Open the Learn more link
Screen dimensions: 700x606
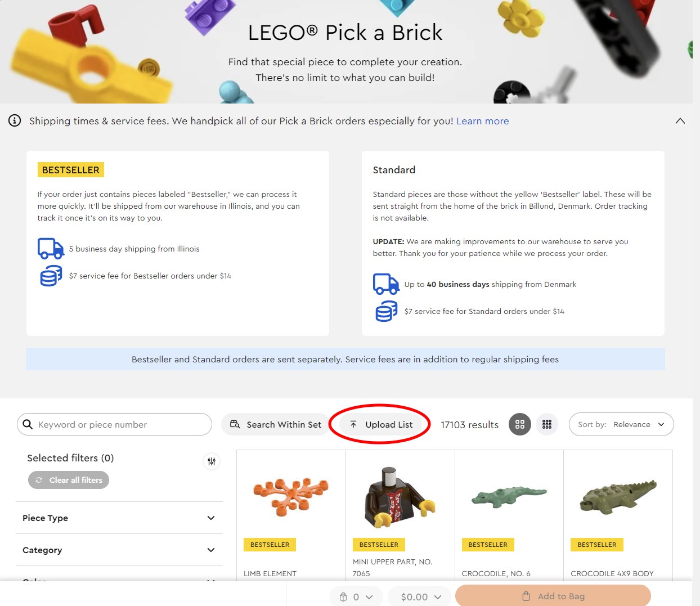pyautogui.click(x=482, y=121)
